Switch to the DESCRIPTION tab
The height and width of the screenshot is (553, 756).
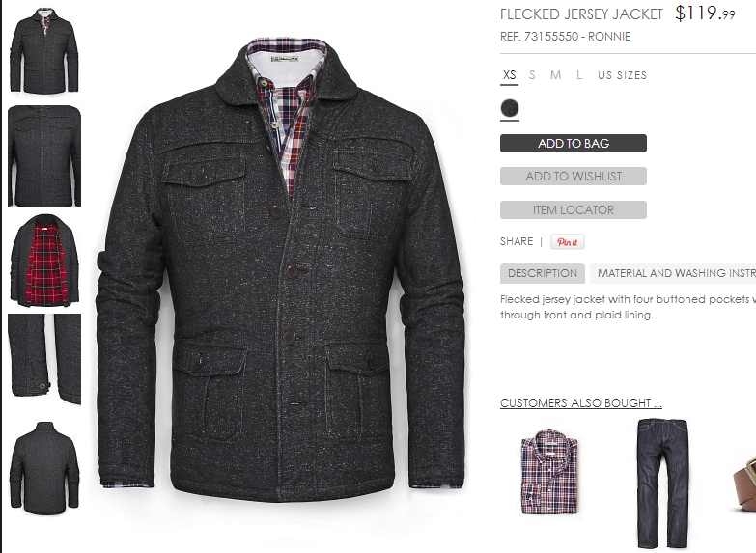pyautogui.click(x=543, y=273)
